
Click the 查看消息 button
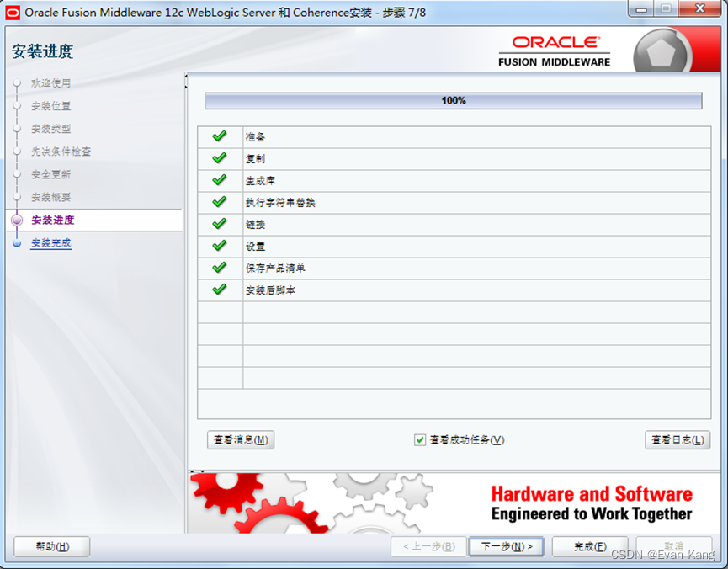(240, 439)
